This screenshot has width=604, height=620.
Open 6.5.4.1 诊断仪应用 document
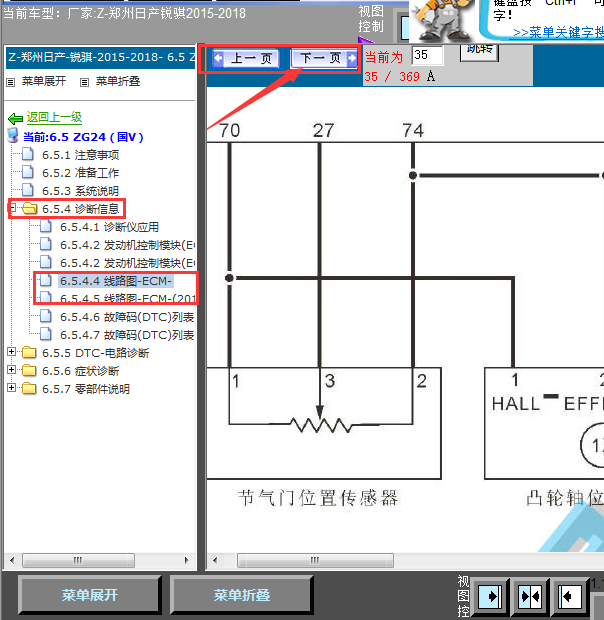point(109,227)
